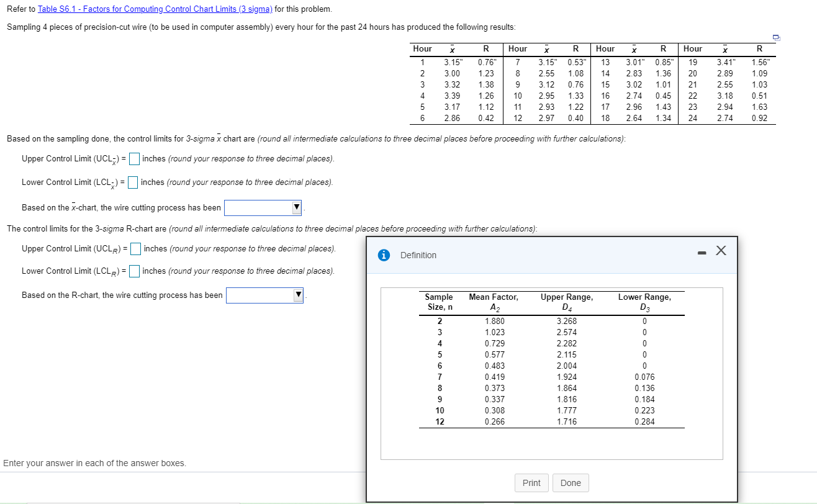Click the info icon in the Definition dialog
The width and height of the screenshot is (817, 504).
(x=384, y=254)
